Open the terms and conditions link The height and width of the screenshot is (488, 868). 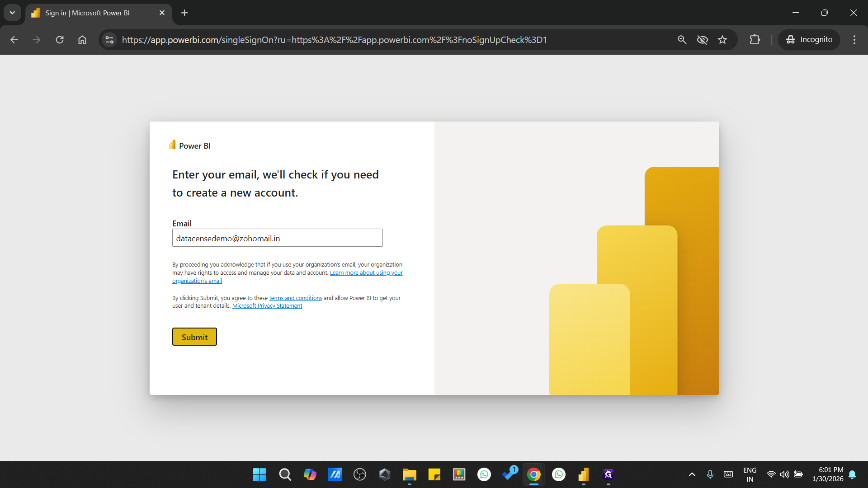tap(295, 298)
